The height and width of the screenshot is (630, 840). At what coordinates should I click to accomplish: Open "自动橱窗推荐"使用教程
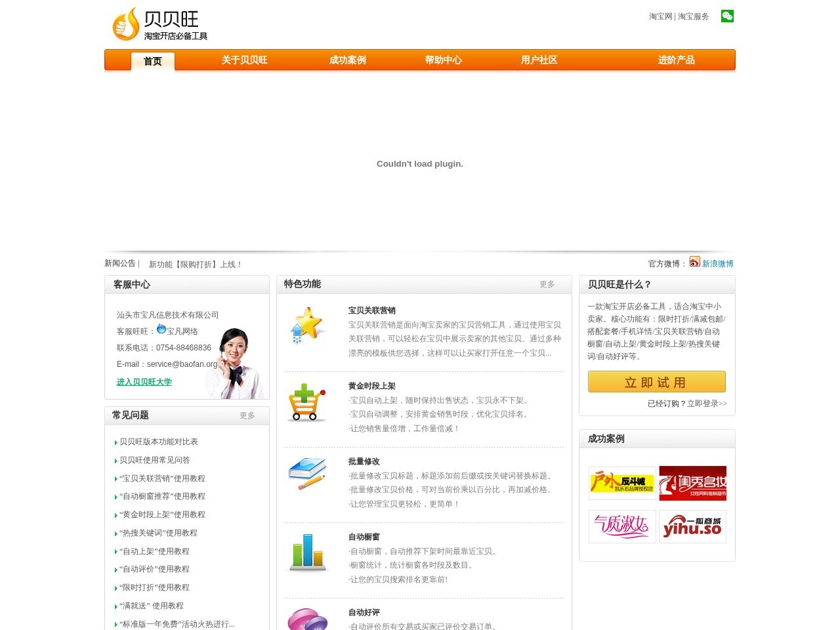(162, 496)
